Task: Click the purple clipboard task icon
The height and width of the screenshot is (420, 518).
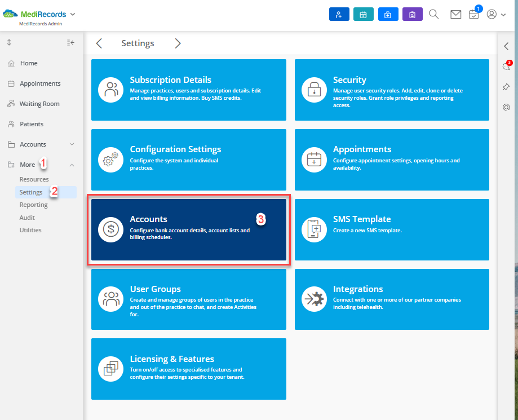Action: point(412,15)
